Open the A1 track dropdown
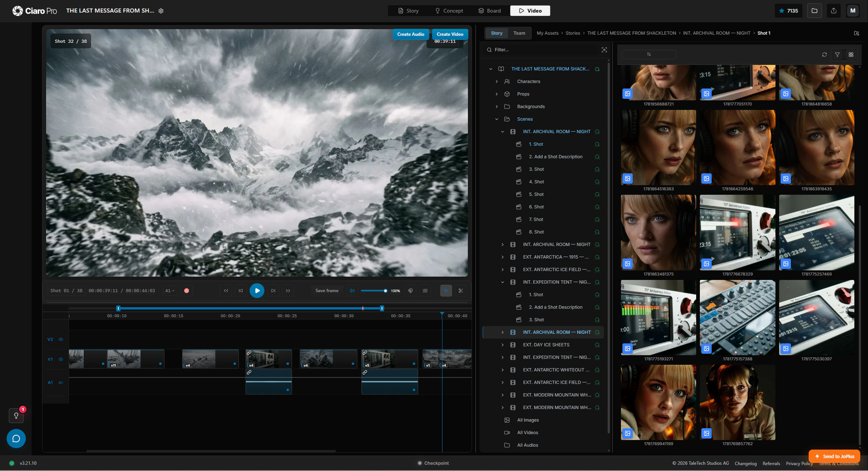 170,291
